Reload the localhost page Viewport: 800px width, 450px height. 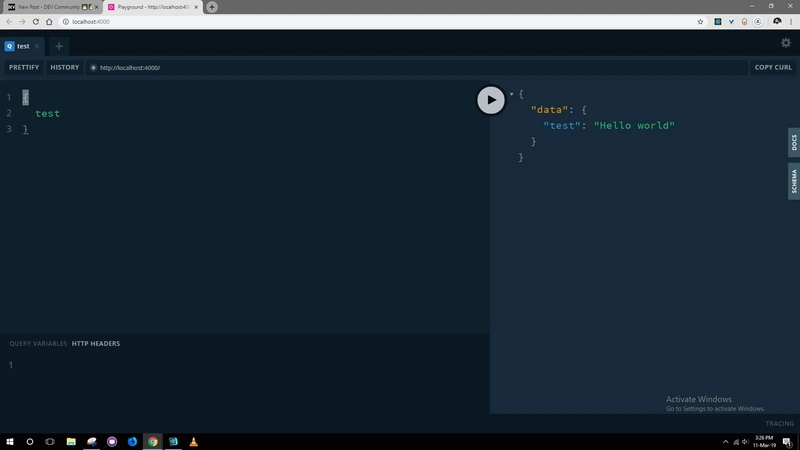point(36,21)
